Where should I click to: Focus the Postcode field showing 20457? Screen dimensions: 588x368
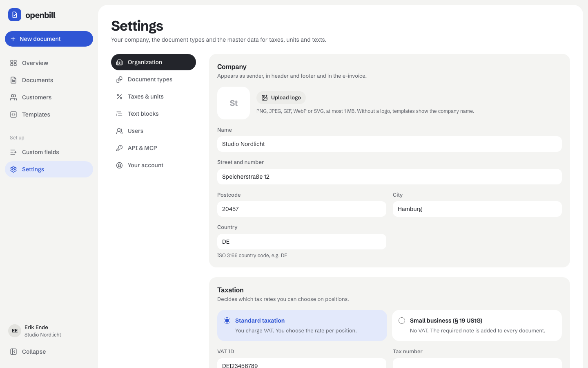click(x=302, y=209)
